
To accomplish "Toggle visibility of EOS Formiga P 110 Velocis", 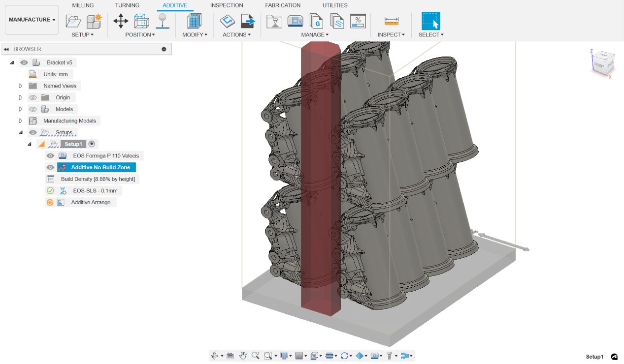I will click(50, 155).
